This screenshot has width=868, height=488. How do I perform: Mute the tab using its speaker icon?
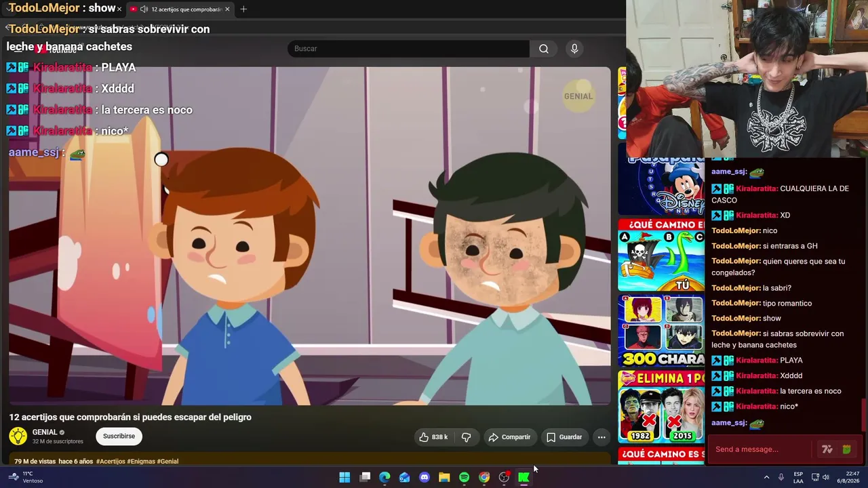coord(144,9)
